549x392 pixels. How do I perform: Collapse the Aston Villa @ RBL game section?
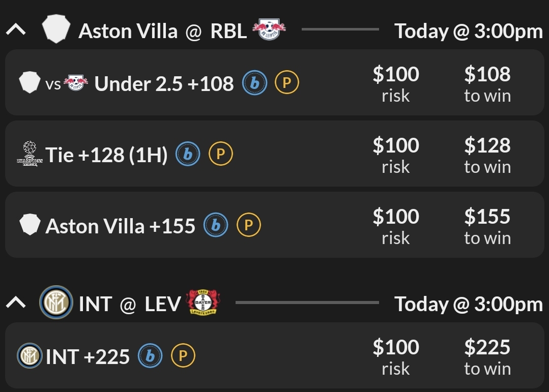pos(16,31)
